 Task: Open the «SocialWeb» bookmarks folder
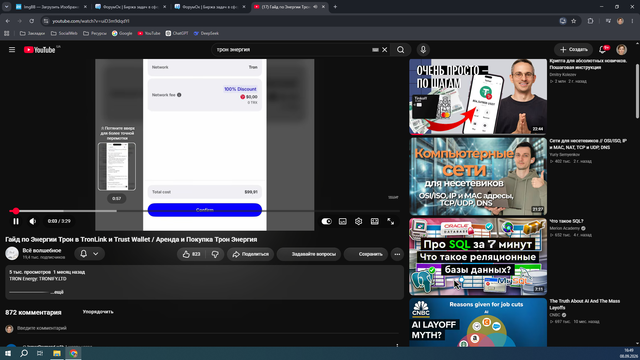click(x=64, y=33)
